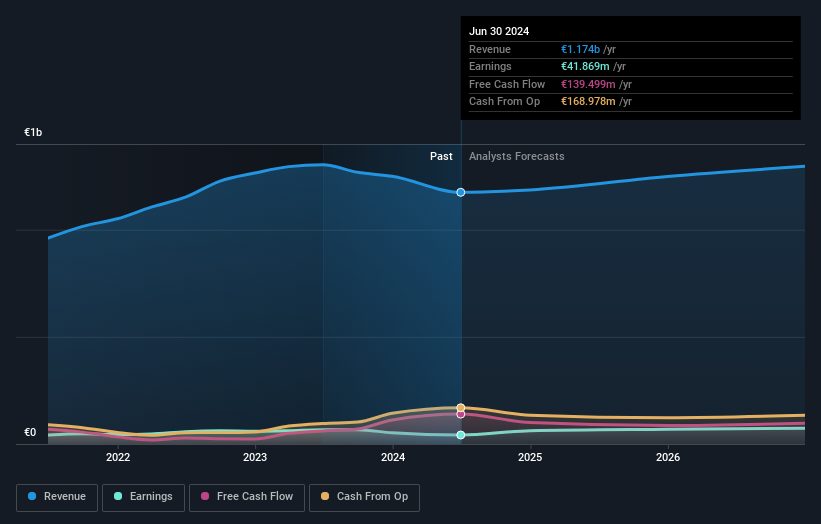821x524 pixels.
Task: Click the orange Cash From Op data point
Action: 461,408
